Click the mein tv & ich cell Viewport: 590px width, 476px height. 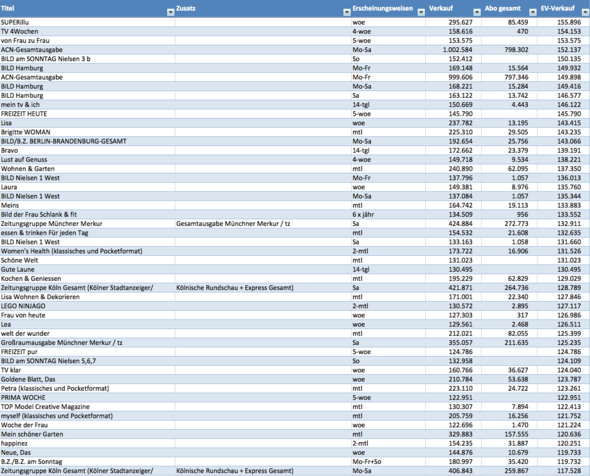point(87,105)
